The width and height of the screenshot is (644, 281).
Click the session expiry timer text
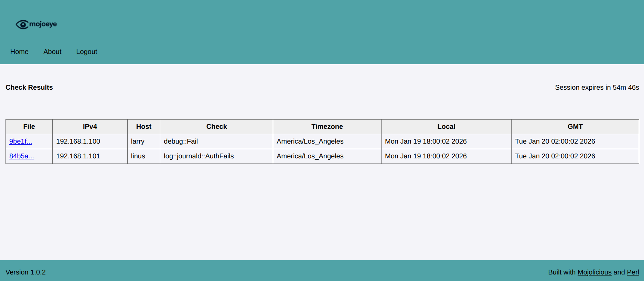pos(597,87)
